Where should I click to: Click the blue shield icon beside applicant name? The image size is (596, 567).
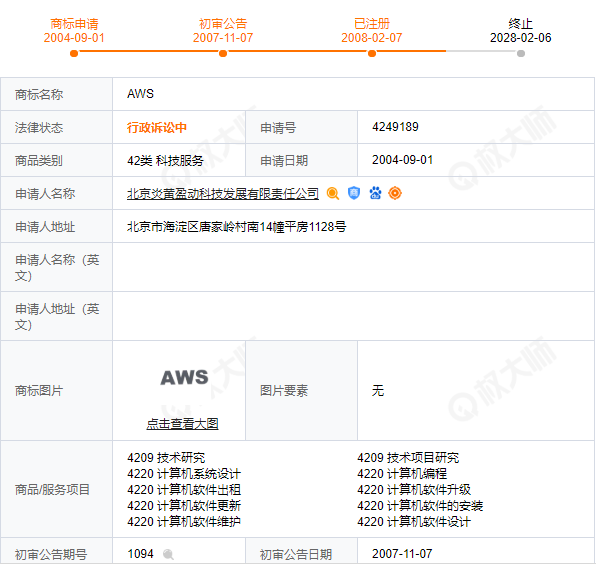point(354,193)
